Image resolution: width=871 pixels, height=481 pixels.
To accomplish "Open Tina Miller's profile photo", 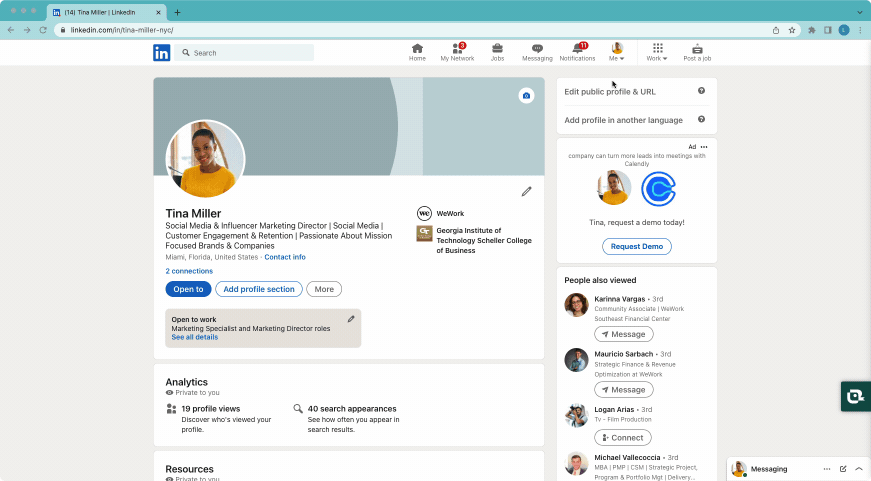I will coord(205,159).
